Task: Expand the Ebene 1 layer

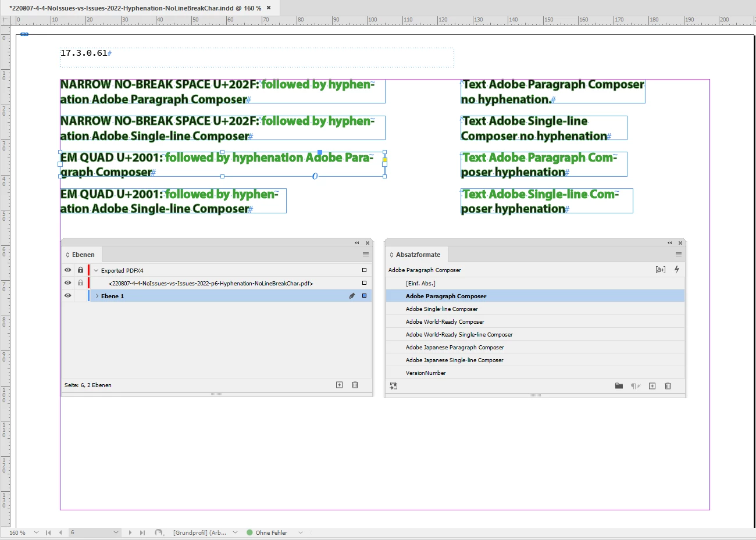Action: tap(97, 296)
